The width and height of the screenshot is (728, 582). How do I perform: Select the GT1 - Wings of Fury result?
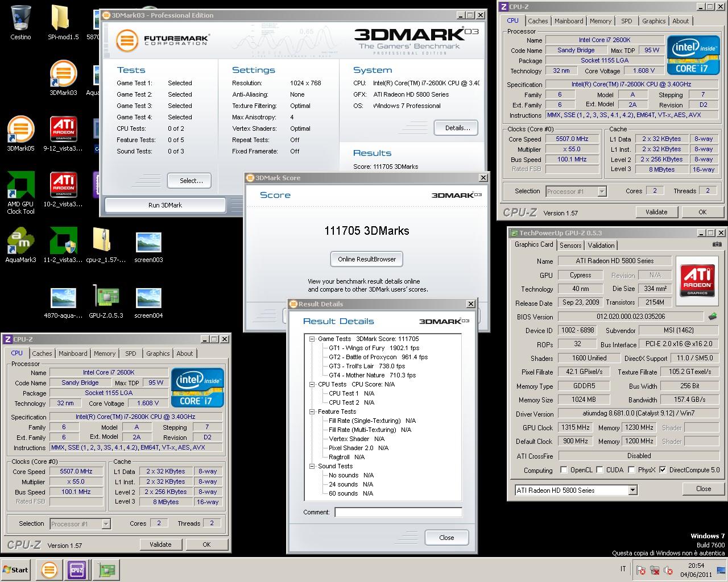coord(374,348)
